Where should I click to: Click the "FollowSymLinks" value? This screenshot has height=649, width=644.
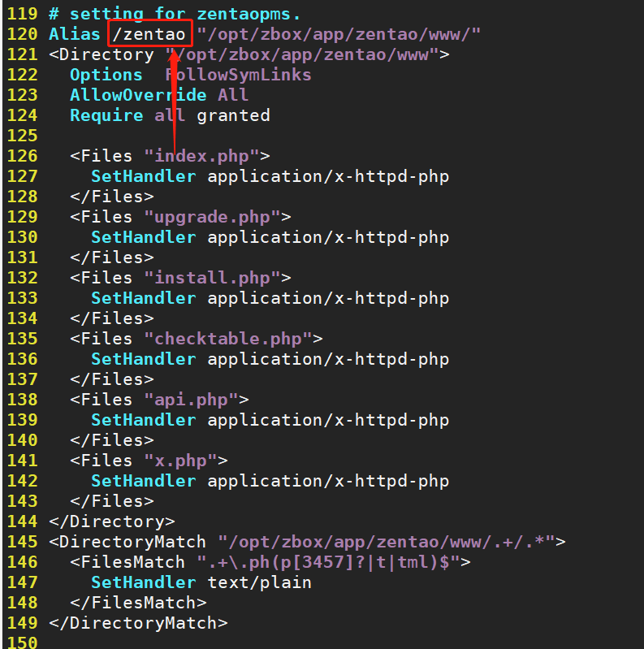click(x=238, y=75)
